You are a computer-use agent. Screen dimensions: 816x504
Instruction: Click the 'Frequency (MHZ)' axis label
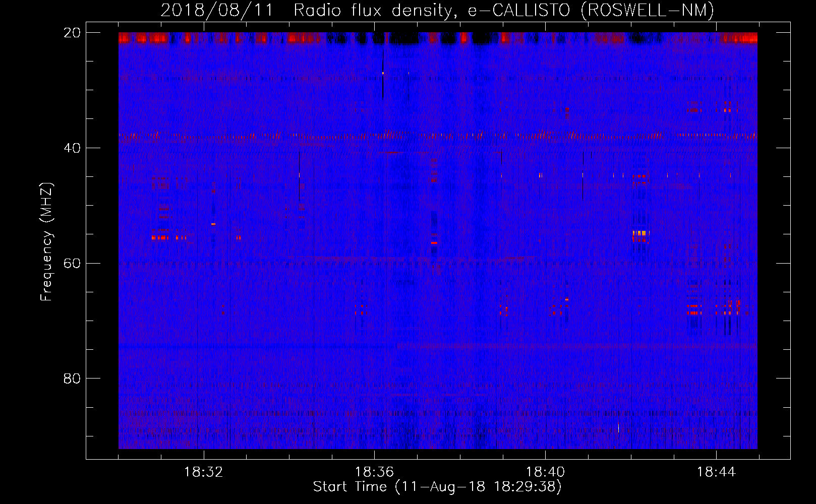[46, 242]
